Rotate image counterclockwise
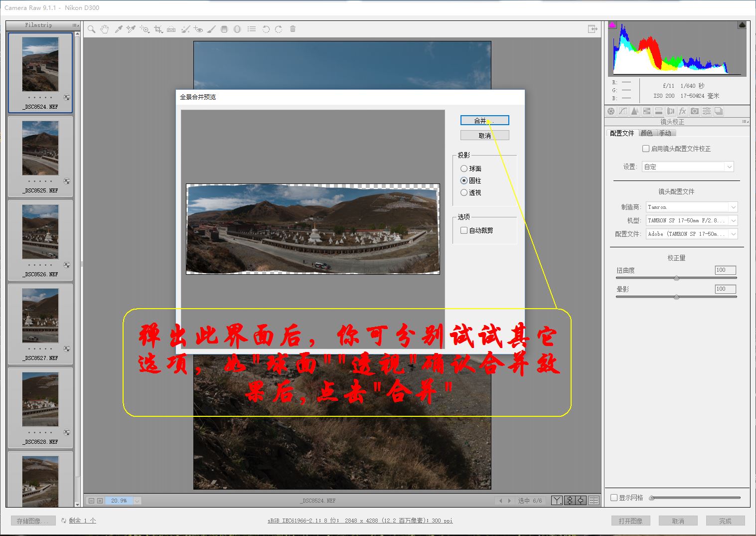 click(266, 29)
